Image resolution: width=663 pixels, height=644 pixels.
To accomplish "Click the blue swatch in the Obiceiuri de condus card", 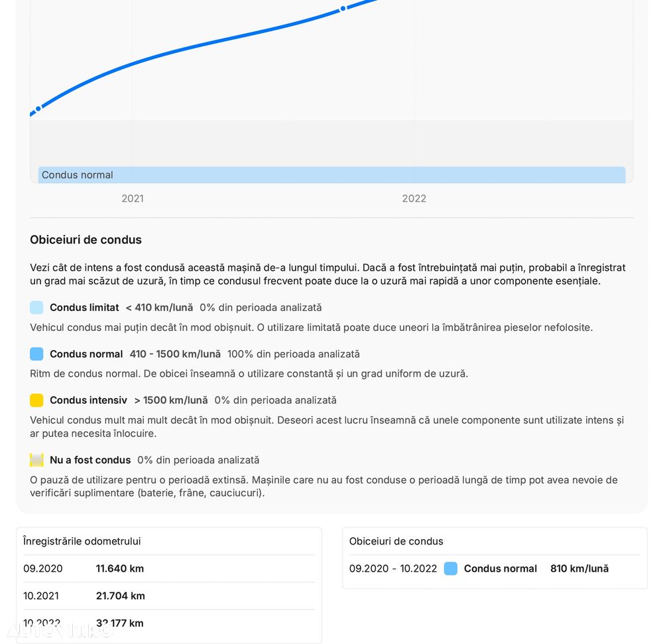I will [x=451, y=568].
